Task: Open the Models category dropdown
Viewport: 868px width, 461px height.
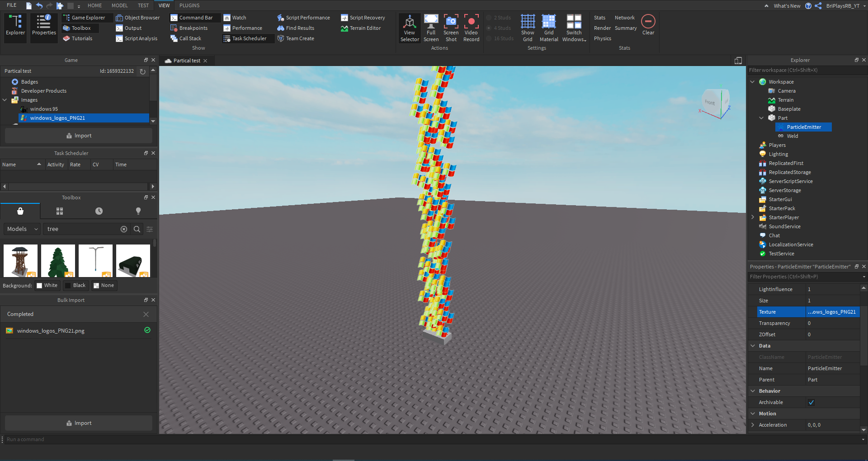Action: click(x=22, y=229)
